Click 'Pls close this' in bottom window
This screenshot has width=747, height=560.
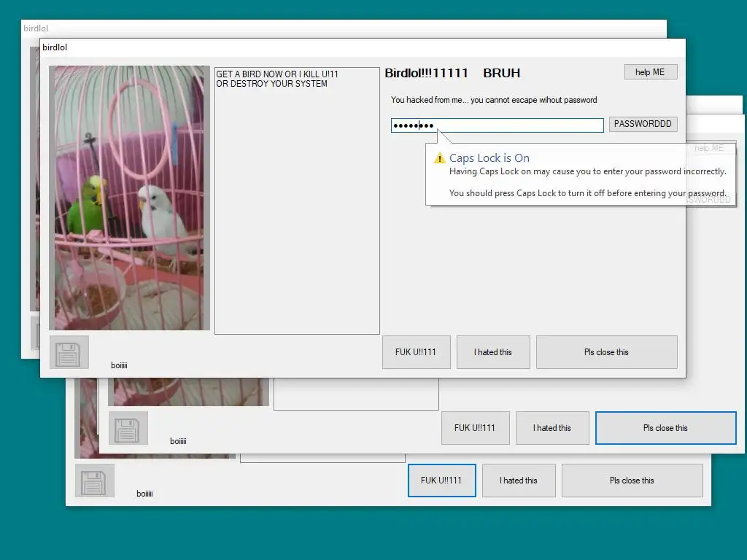pyautogui.click(x=632, y=481)
